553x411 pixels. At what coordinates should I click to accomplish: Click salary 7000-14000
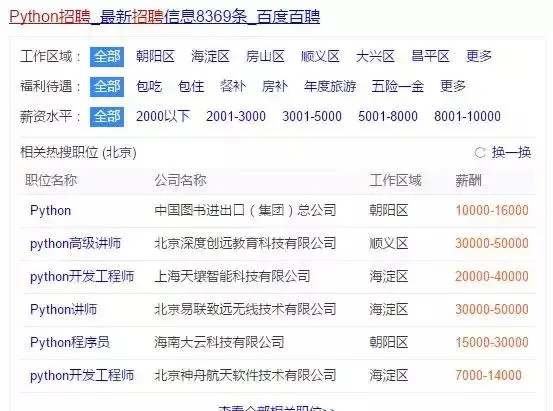[x=488, y=376]
